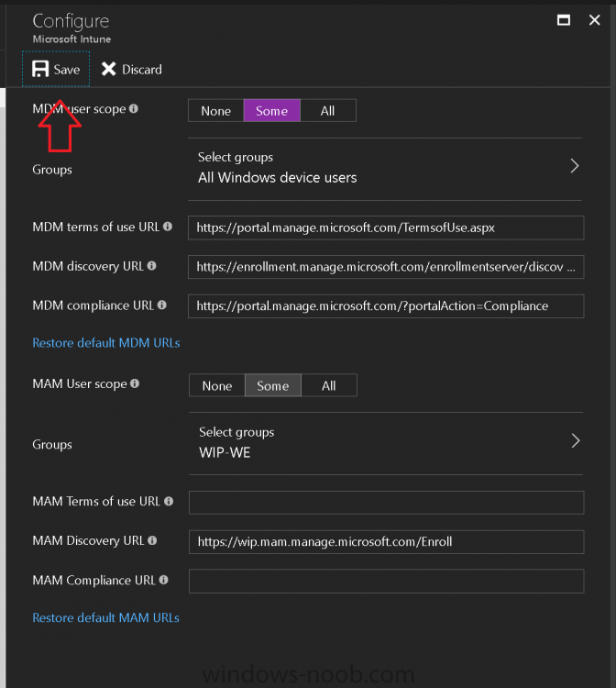Open info tooltip for MAM User scope
The width and height of the screenshot is (616, 688).
point(135,383)
